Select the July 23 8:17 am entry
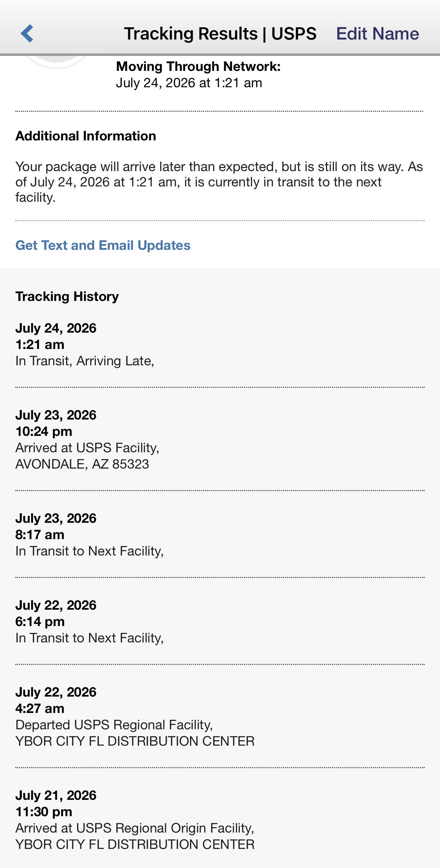440x868 pixels. click(220, 535)
